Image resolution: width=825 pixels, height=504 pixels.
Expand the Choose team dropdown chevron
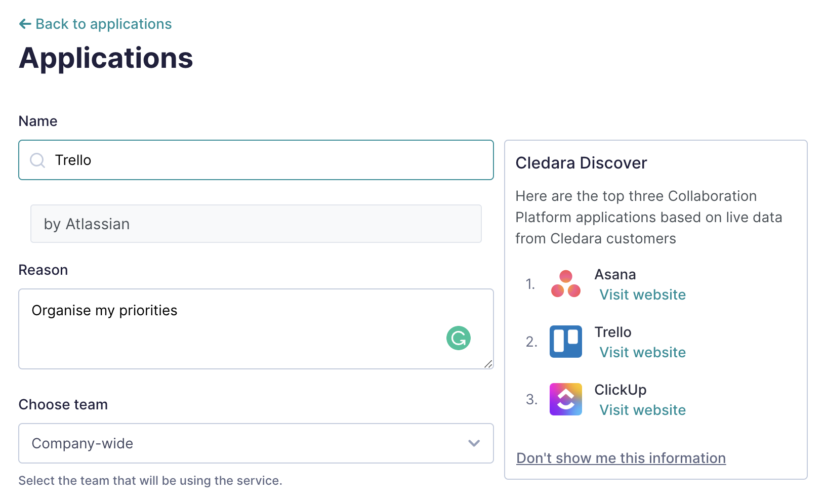click(474, 443)
